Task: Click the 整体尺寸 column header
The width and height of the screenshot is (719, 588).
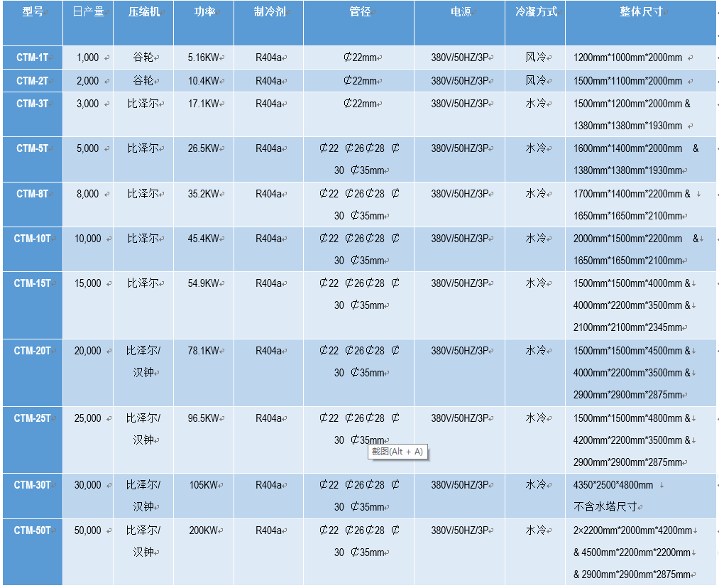Action: click(x=640, y=12)
